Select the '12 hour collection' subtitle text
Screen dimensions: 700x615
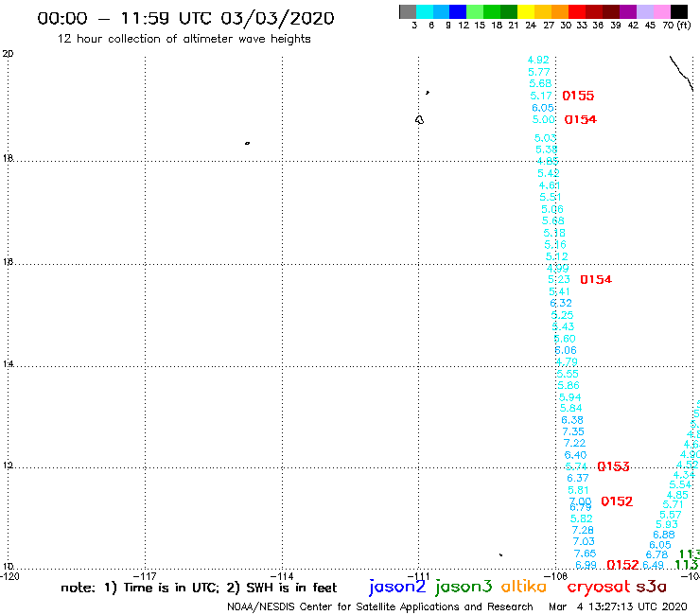click(184, 39)
